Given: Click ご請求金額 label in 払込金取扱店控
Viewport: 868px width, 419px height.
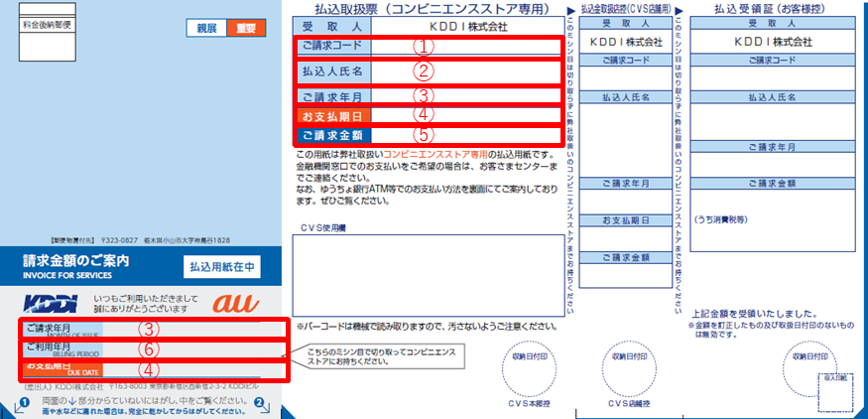Looking at the screenshot, I should coord(626,258).
